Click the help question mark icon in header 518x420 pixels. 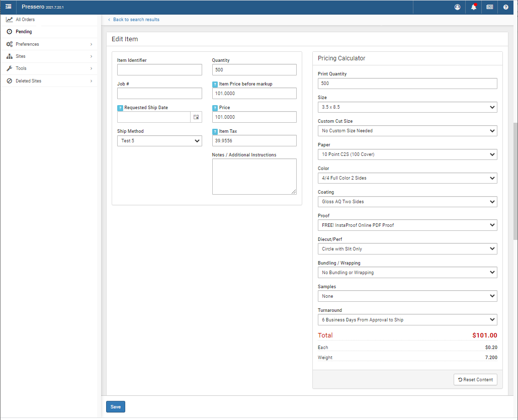click(506, 7)
